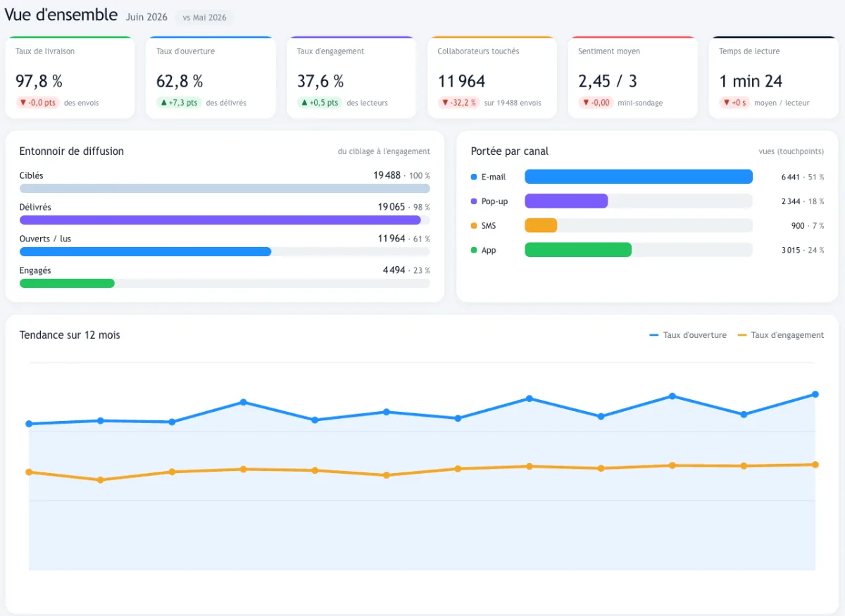Image resolution: width=845 pixels, height=616 pixels.
Task: Click the 4 494 engaged count
Action: pos(394,270)
